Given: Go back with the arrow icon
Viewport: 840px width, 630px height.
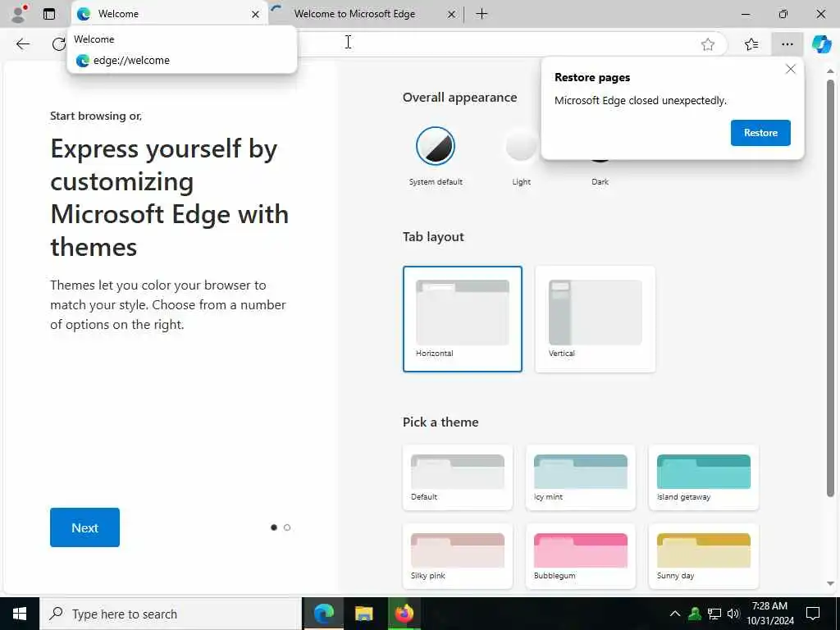Looking at the screenshot, I should [23, 44].
